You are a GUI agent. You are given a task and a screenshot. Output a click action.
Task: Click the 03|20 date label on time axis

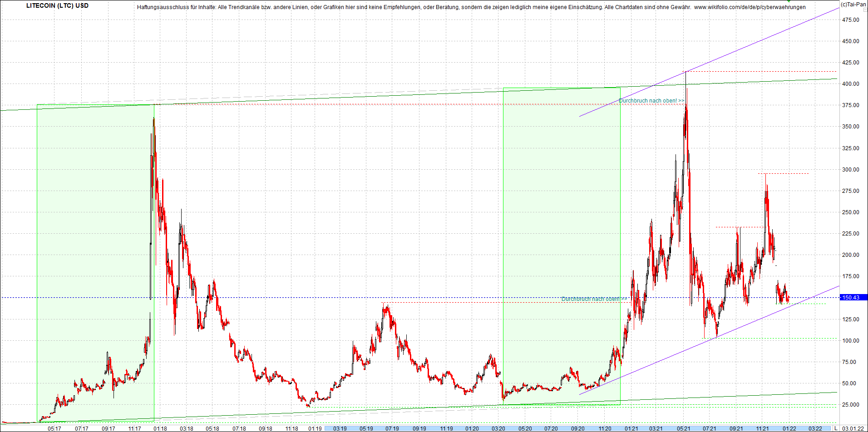(x=498, y=428)
